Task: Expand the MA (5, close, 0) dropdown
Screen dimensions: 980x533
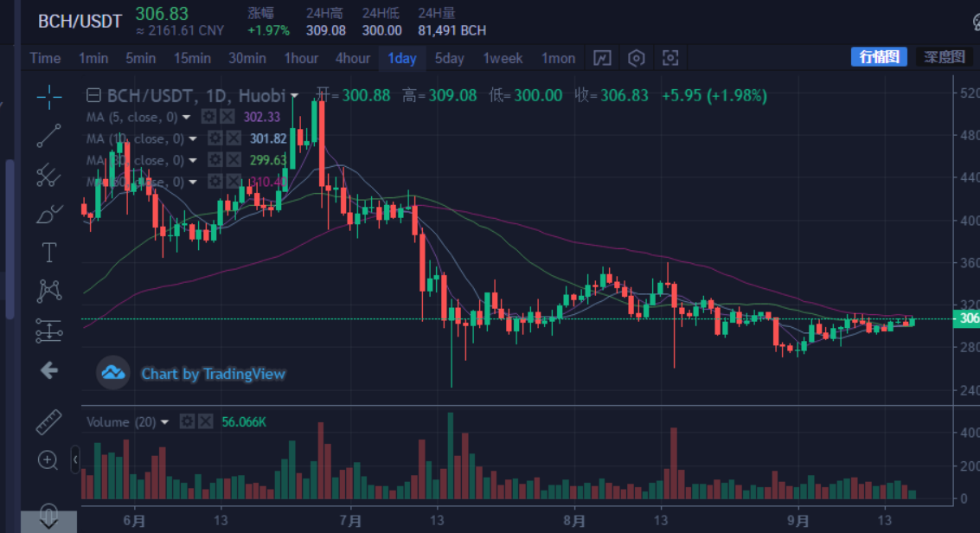Action: click(x=192, y=117)
